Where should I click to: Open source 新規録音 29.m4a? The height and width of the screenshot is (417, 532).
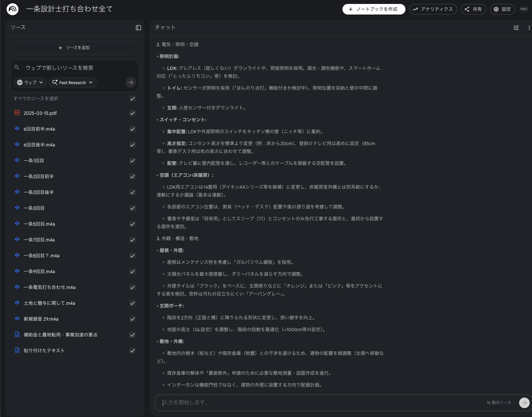pyautogui.click(x=41, y=319)
